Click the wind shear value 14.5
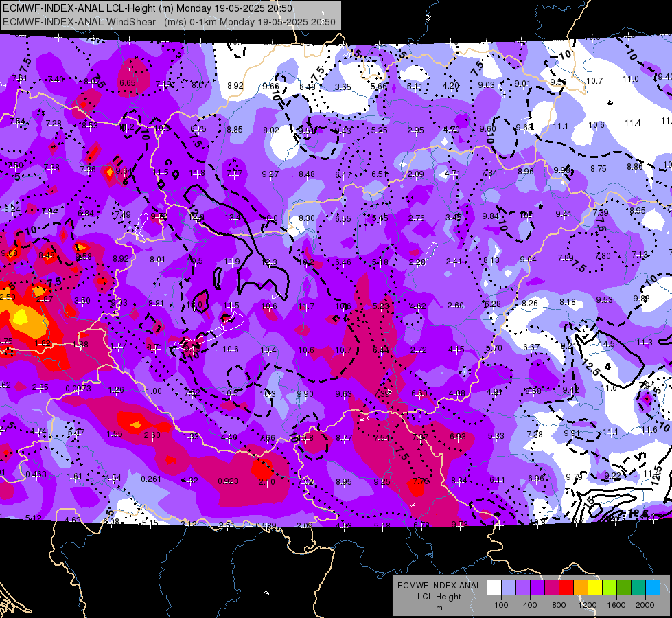 pos(606,344)
